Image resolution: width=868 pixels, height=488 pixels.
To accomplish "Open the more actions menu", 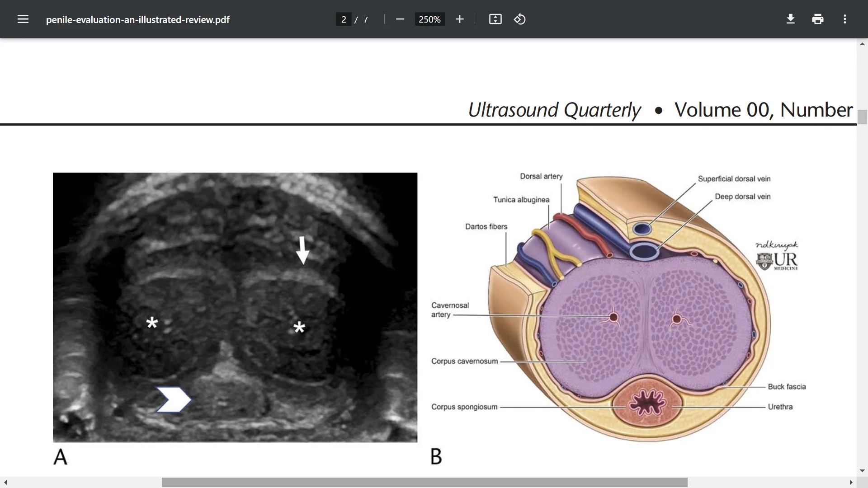I will [x=844, y=19].
